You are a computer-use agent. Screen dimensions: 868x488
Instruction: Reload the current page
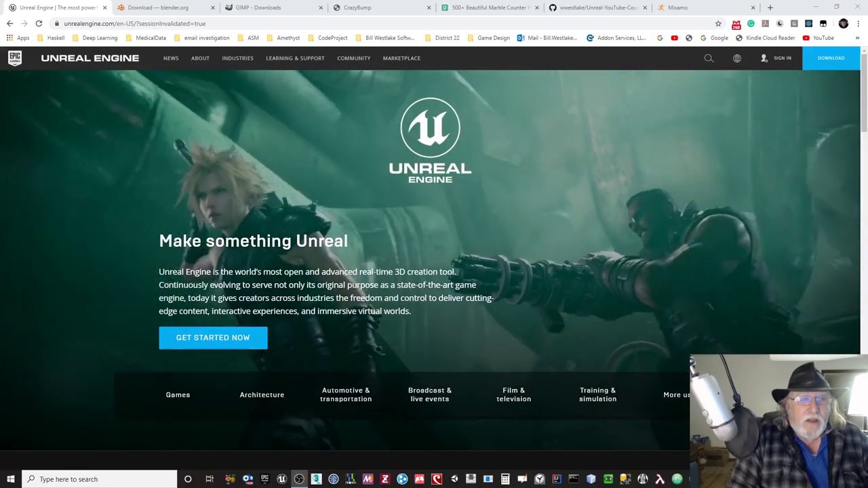click(39, 24)
